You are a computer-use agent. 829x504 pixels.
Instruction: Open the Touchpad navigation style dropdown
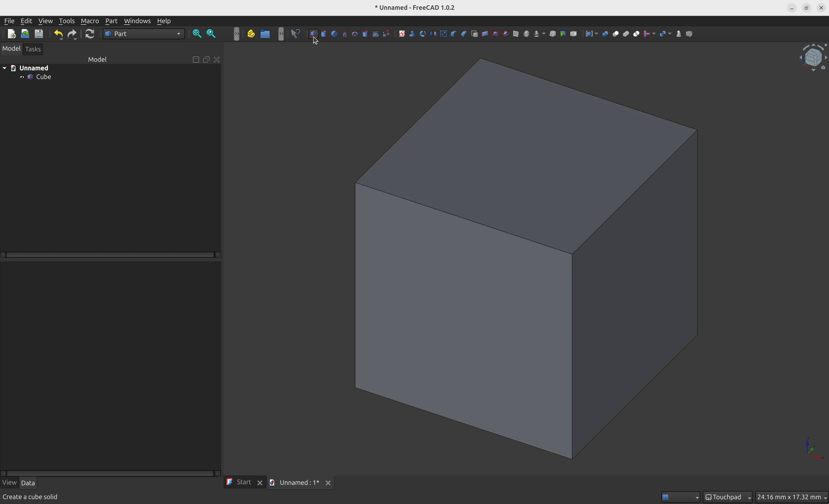tap(728, 497)
